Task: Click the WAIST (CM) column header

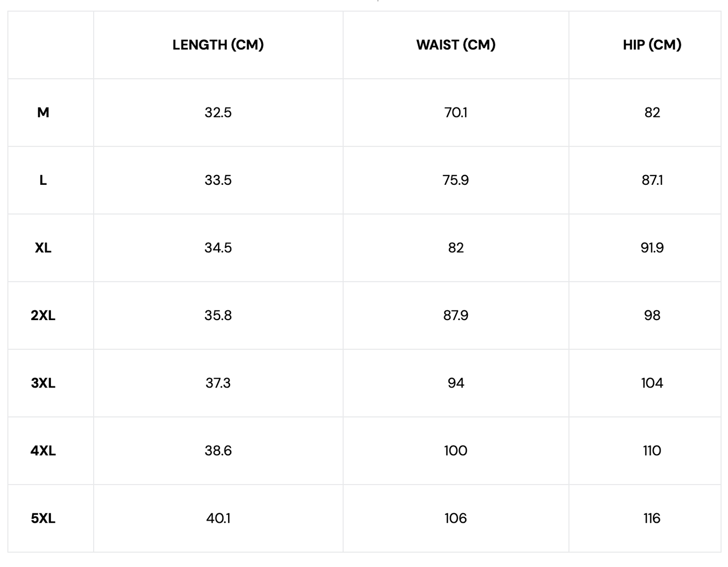Action: tap(456, 45)
